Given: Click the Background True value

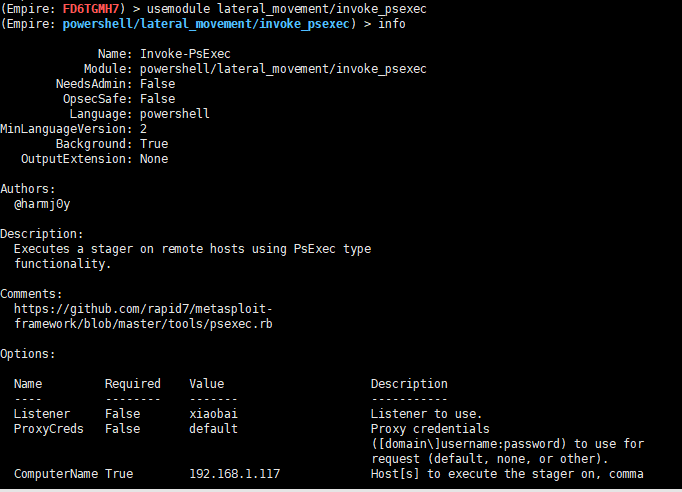Looking at the screenshot, I should tap(154, 144).
